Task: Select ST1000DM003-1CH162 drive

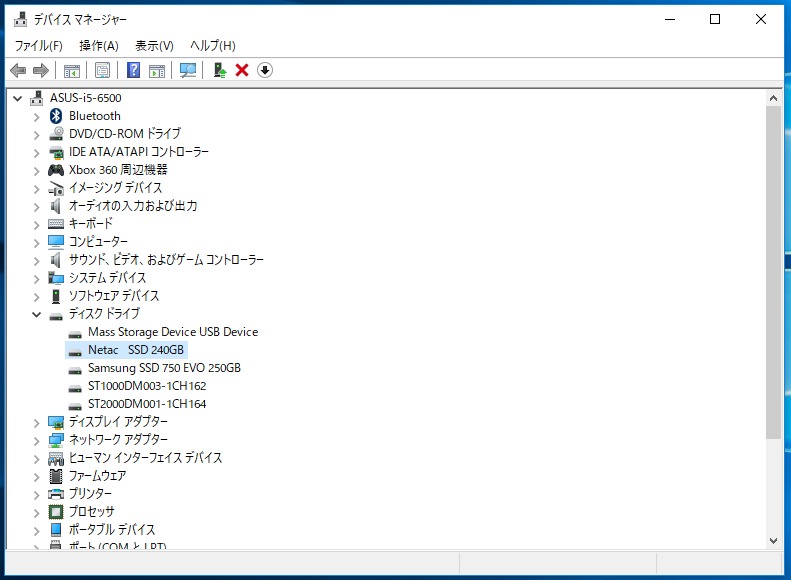Action: 147,386
